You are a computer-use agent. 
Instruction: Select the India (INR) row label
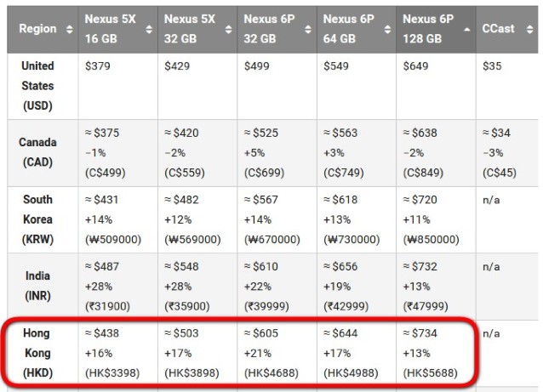click(x=37, y=286)
